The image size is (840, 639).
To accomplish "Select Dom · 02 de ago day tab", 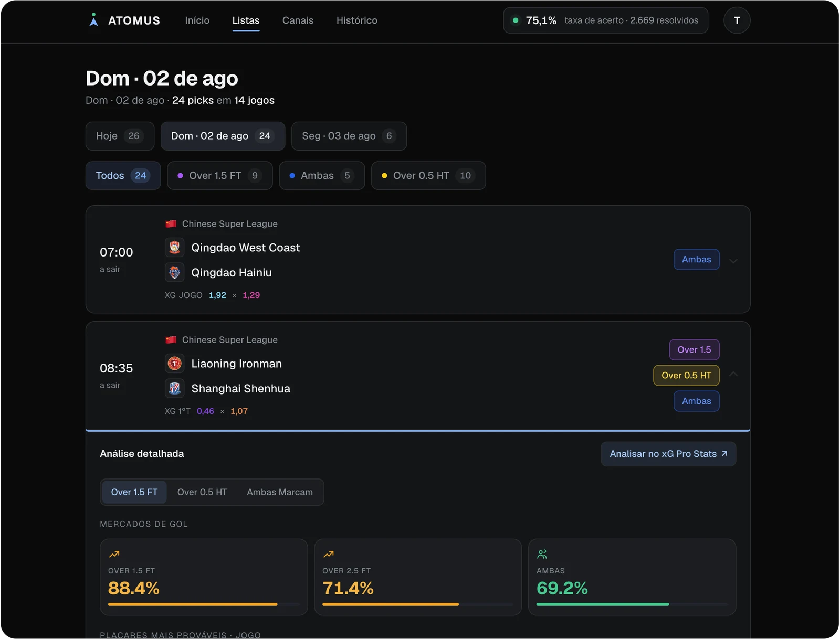I will [223, 136].
